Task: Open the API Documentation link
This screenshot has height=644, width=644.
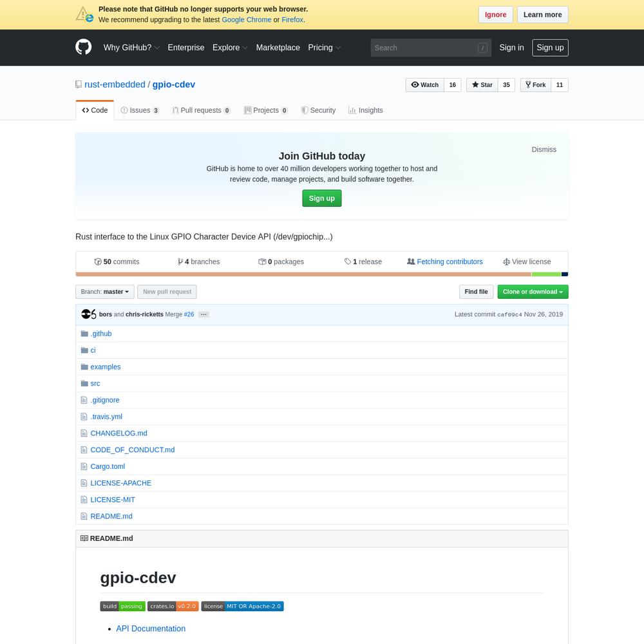Action: [x=151, y=629]
